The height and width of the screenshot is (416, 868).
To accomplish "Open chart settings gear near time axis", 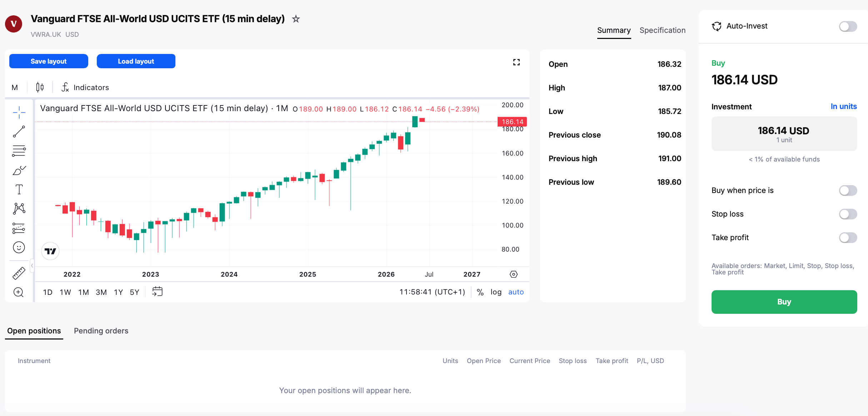I will (514, 274).
